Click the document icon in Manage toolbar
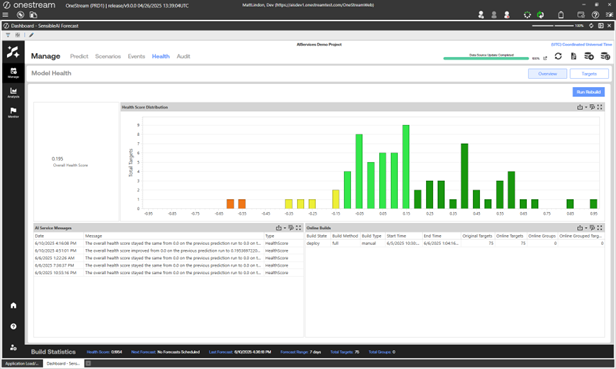Viewport: 616px width, 369px height. 574,56
